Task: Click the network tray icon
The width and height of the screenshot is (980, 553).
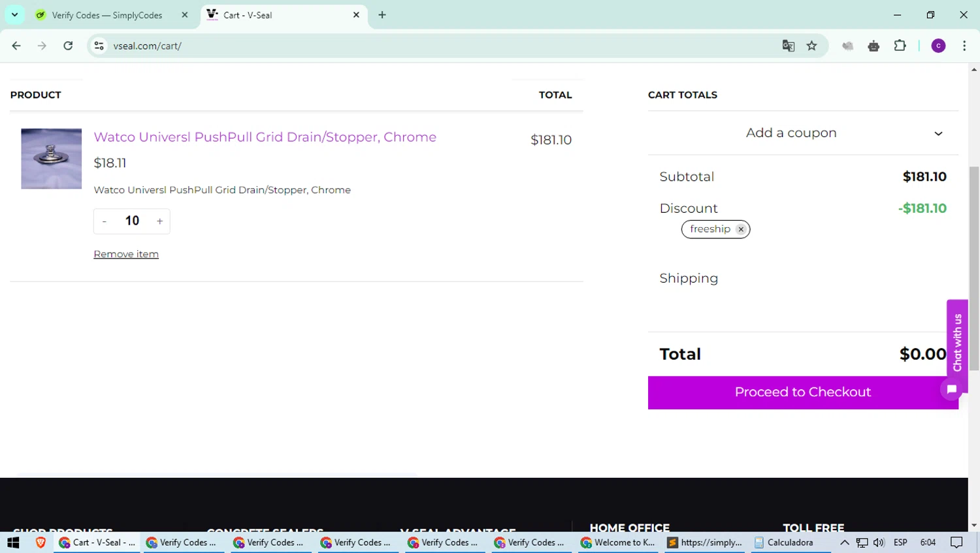Action: coord(862,543)
